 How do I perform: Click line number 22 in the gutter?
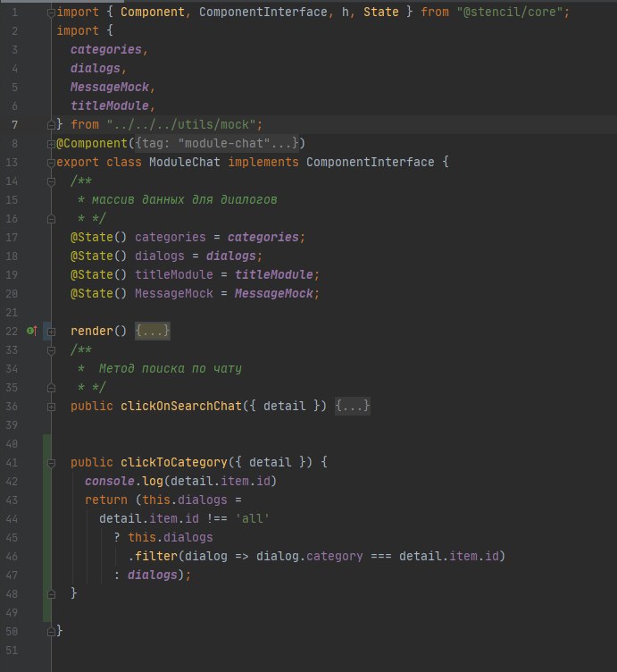(x=12, y=332)
